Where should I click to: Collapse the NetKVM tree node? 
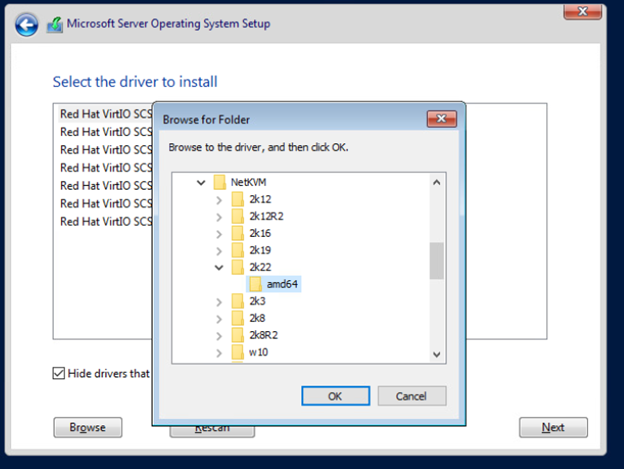201,183
